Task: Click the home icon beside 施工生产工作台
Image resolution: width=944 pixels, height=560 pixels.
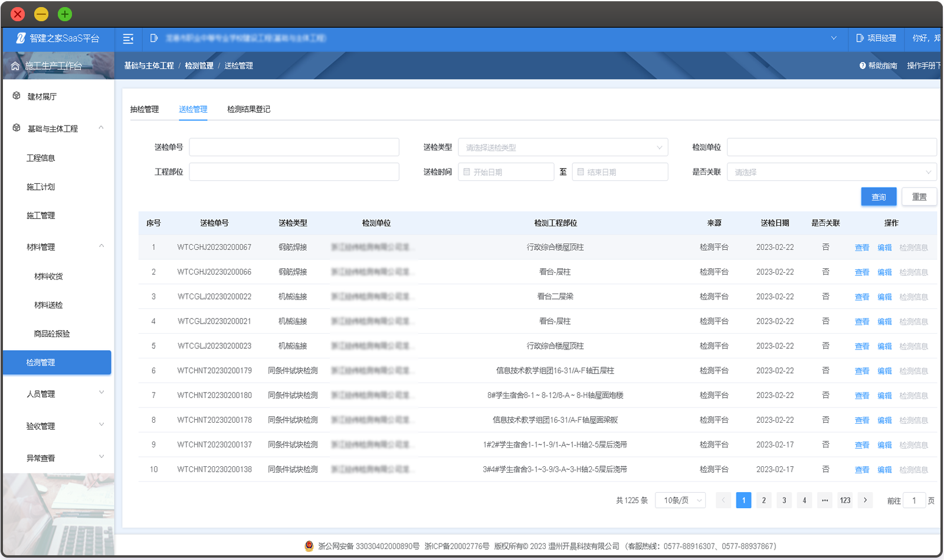Action: 15,66
